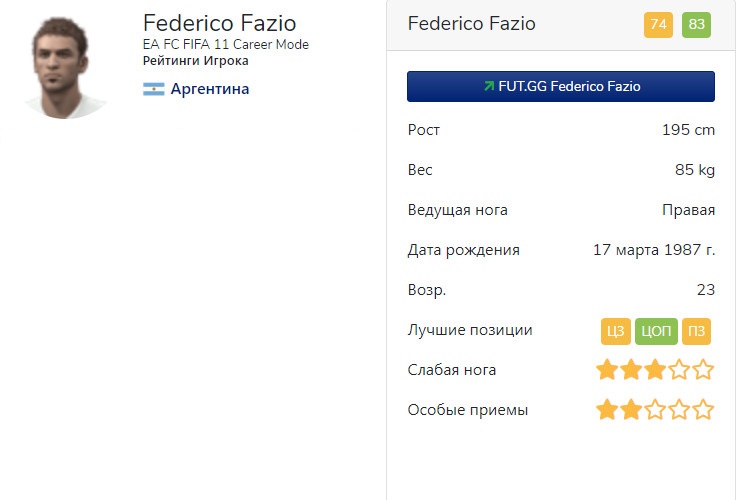
Task: Open the FUT.GG Federico Fazio button
Action: coord(561,87)
